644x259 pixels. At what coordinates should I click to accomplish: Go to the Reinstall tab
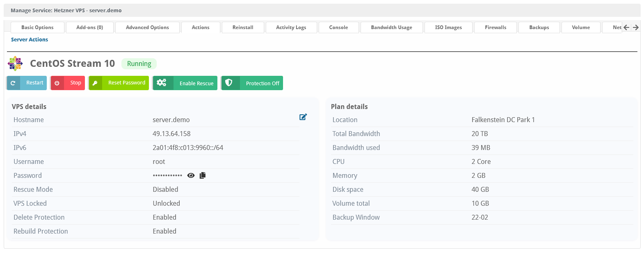(243, 27)
